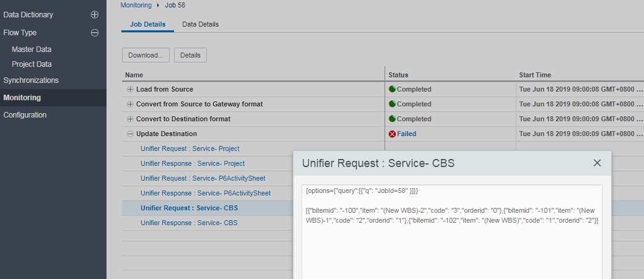Open the Failed status link
This screenshot has width=644, height=279.
407,134
